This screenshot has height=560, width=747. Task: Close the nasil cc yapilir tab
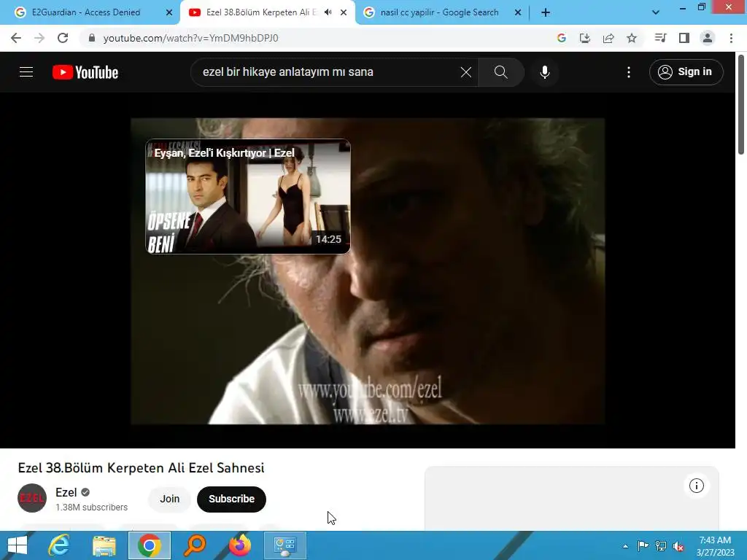pos(518,12)
